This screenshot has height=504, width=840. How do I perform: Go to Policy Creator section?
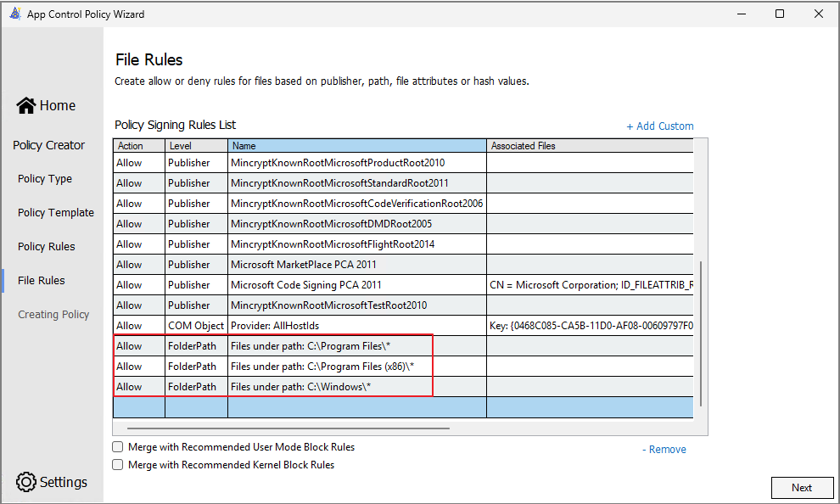coord(48,145)
